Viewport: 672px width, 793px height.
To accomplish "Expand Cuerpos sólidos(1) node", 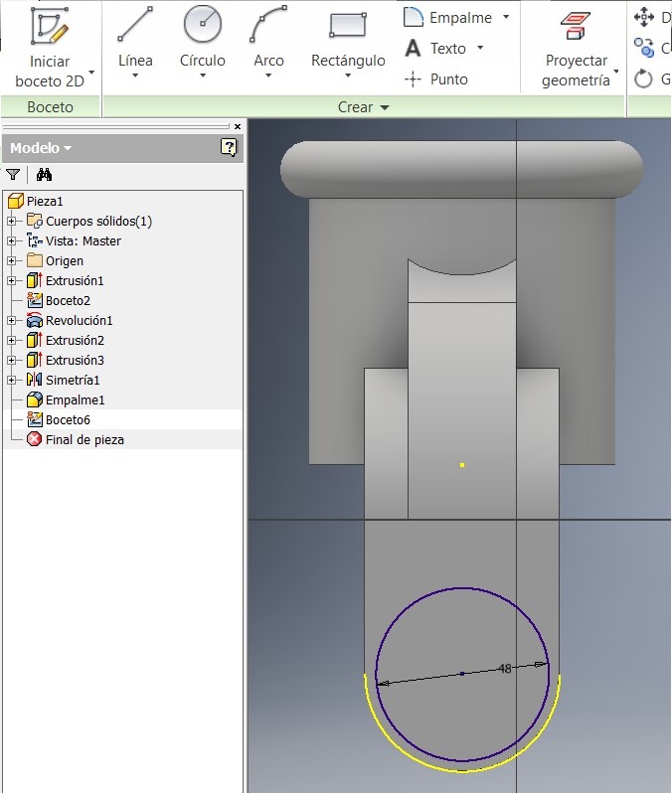I will 12,221.
